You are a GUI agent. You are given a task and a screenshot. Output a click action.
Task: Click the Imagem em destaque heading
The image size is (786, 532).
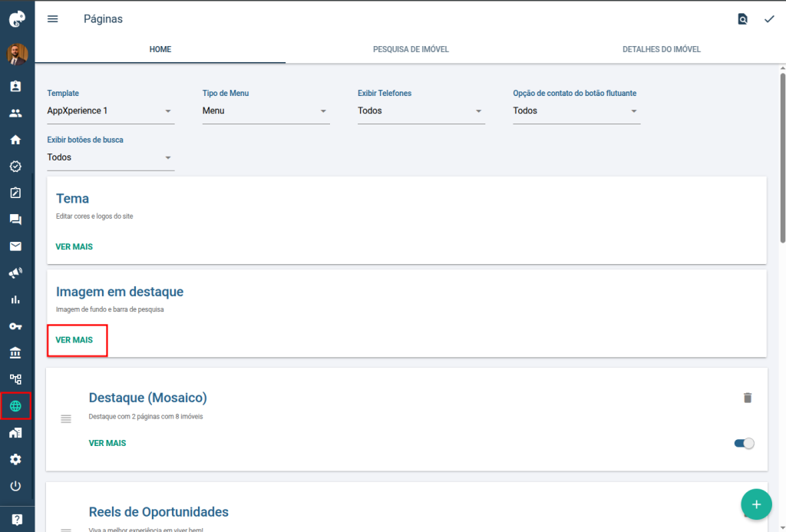click(120, 292)
